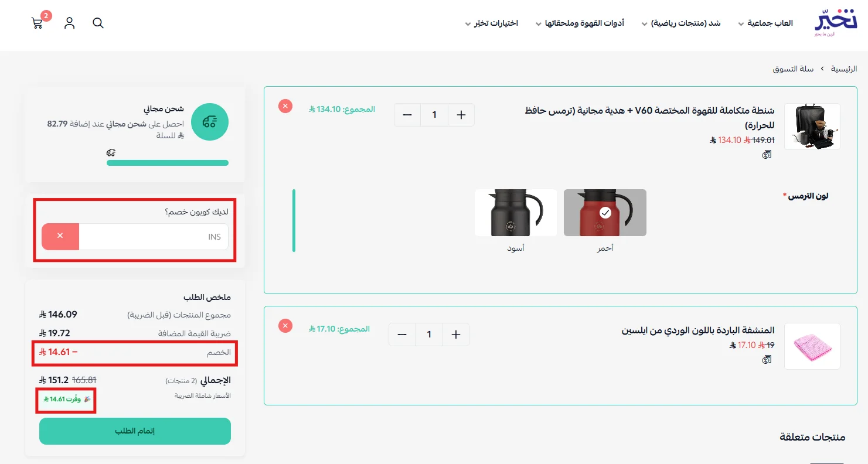Click the ملخص الطلب heading
This screenshot has width=868, height=464.
pos(207,297)
